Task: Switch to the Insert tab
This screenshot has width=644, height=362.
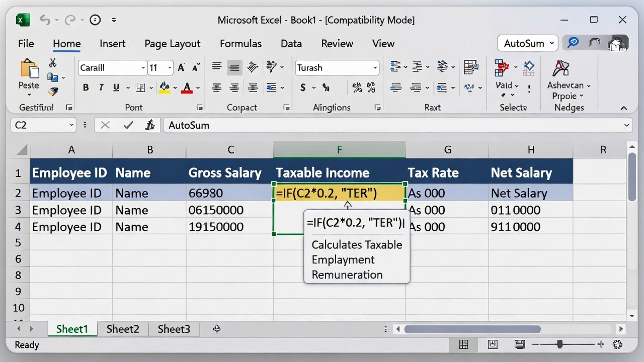Action: (x=113, y=44)
